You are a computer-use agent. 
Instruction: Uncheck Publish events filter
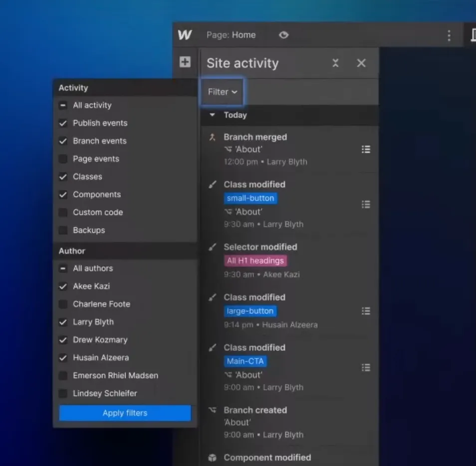point(63,123)
